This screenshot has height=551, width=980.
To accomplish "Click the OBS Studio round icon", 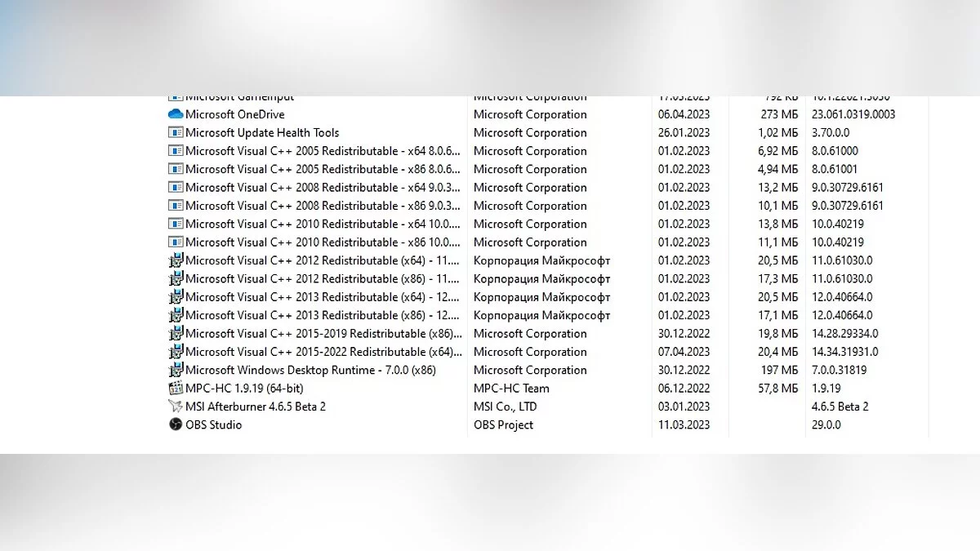I will click(x=176, y=424).
